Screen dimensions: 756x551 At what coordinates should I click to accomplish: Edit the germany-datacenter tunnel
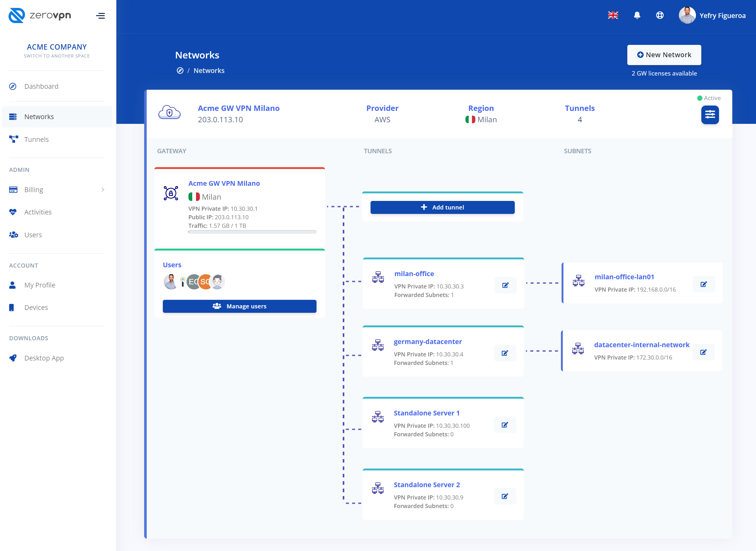(x=505, y=353)
